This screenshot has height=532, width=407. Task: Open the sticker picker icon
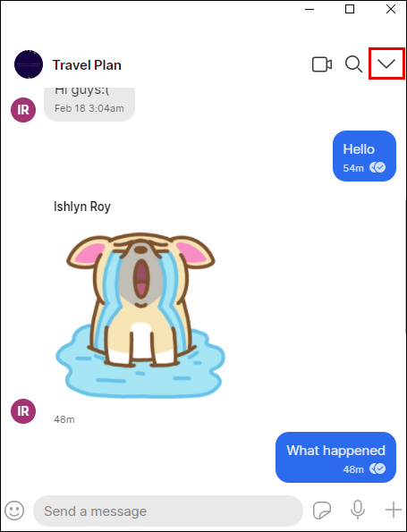pyautogui.click(x=322, y=511)
